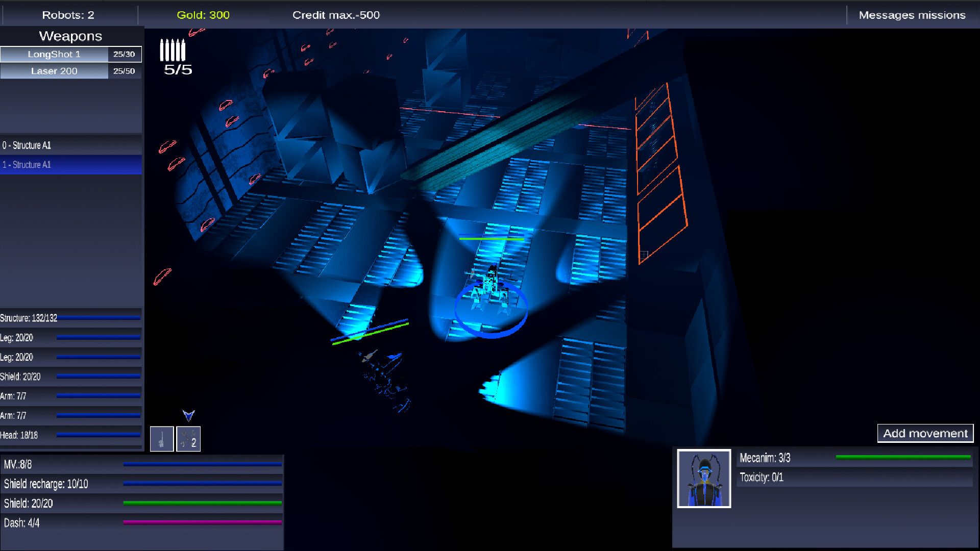Select the rifle weapon slot icon

coord(162,439)
